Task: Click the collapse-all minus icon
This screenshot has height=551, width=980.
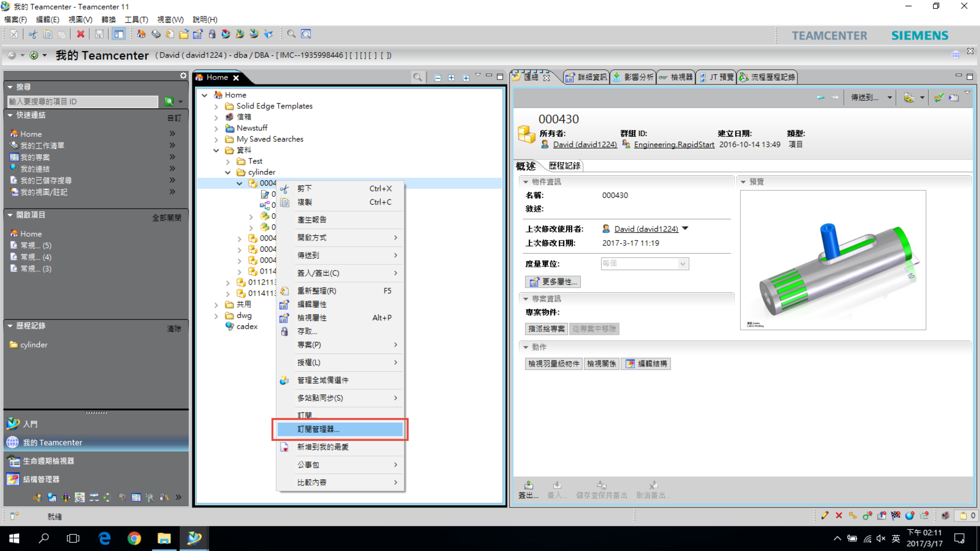Action: pos(437,78)
